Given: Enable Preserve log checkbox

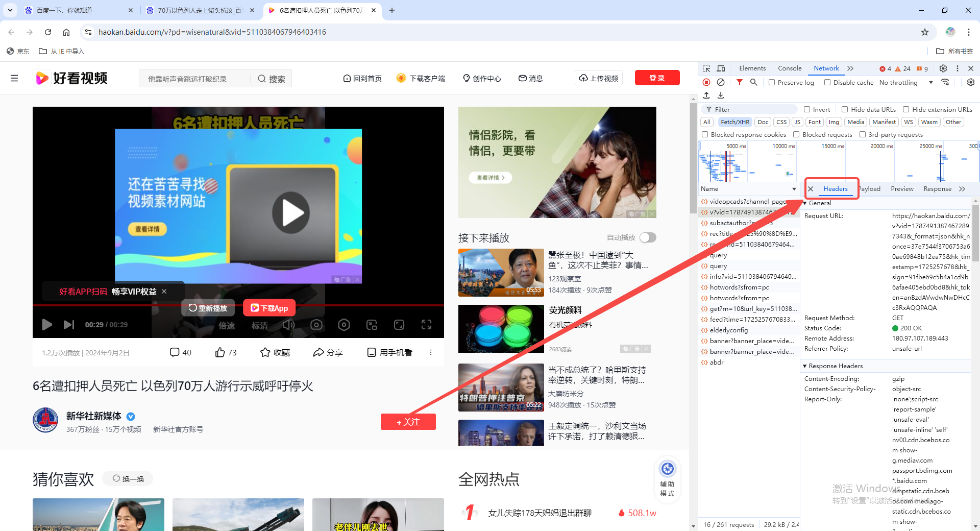Looking at the screenshot, I should tap(772, 82).
